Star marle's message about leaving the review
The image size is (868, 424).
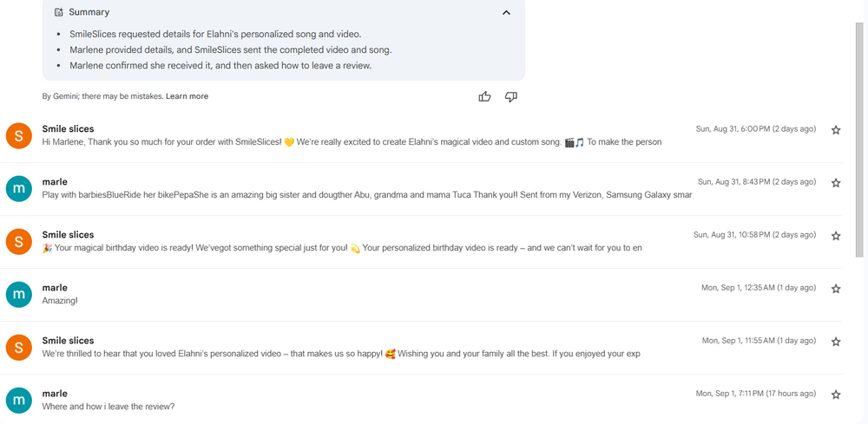[836, 395]
